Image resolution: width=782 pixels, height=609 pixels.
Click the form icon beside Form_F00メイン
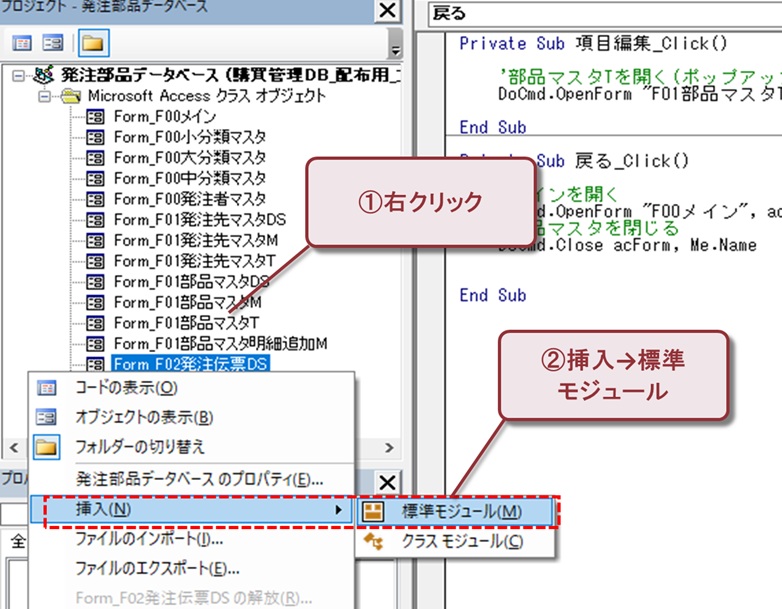click(95, 117)
